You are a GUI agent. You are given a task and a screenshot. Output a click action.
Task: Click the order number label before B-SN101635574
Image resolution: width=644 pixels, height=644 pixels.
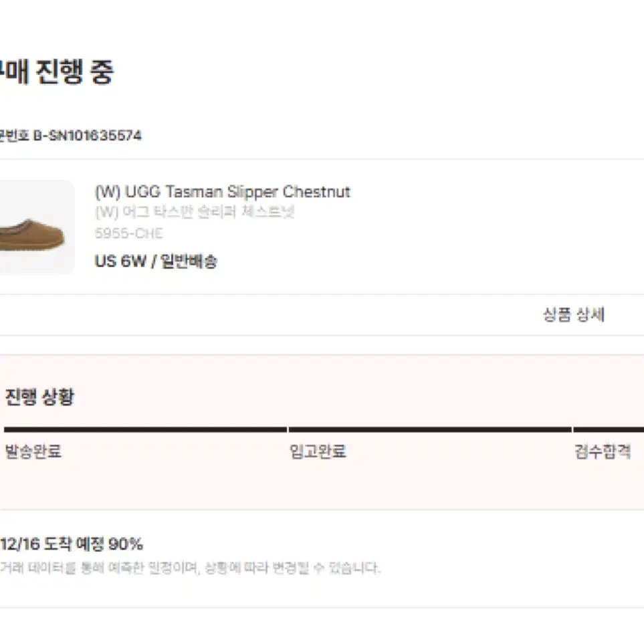[x=14, y=136]
